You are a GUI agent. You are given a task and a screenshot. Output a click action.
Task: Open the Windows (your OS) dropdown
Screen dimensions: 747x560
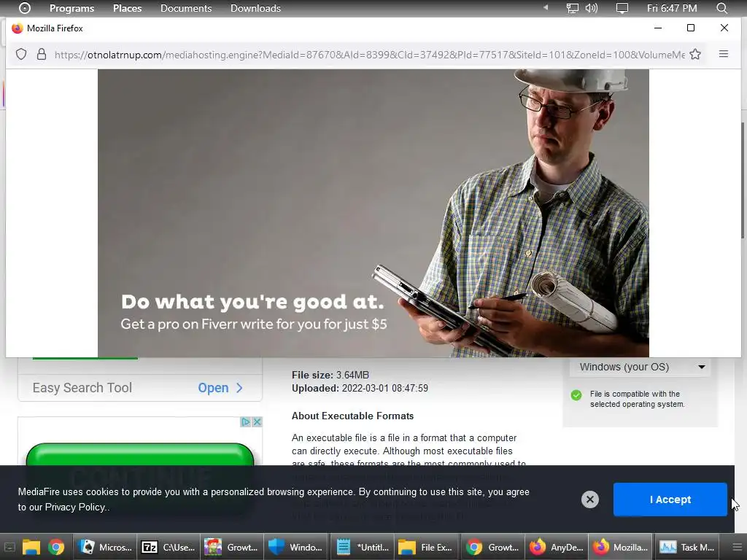pyautogui.click(x=640, y=367)
